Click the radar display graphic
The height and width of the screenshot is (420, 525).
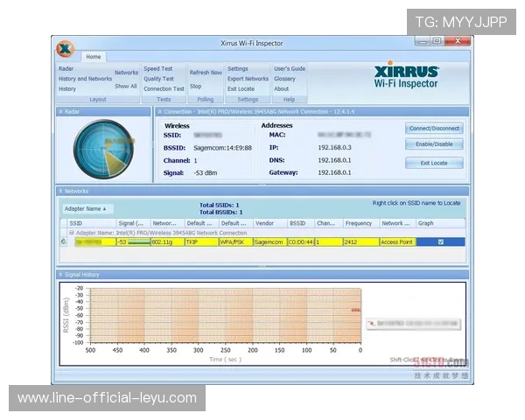click(x=103, y=149)
